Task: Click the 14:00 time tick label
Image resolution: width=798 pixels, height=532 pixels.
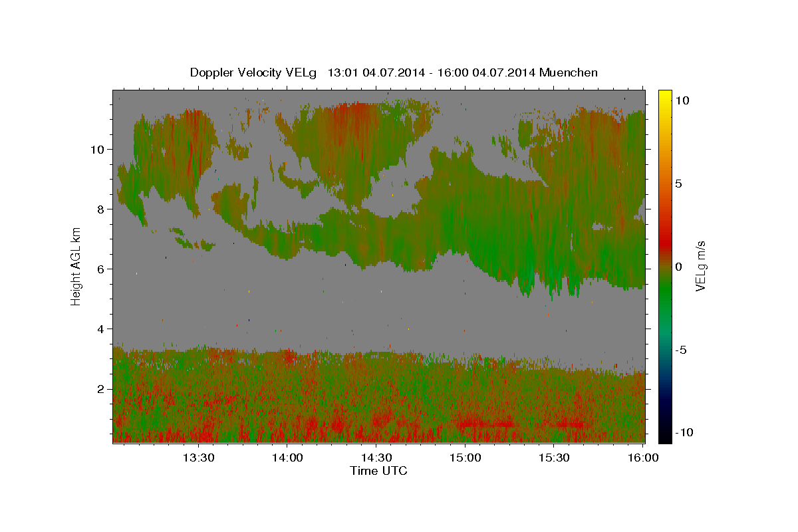Action: (287, 458)
